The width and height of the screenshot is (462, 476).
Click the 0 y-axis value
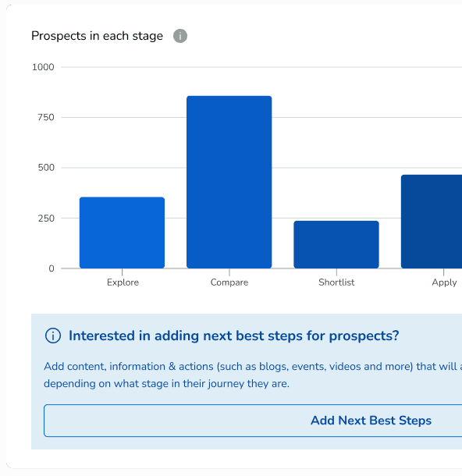[52, 268]
